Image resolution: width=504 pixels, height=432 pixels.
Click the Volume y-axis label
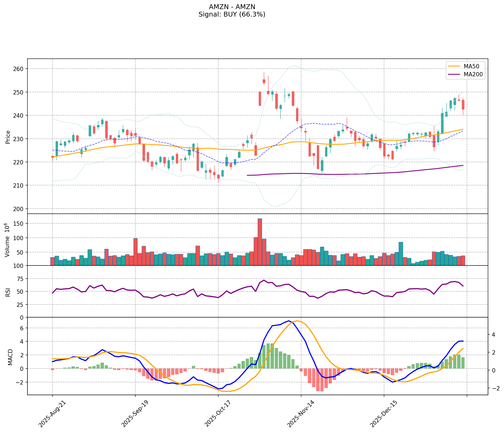(x=7, y=240)
